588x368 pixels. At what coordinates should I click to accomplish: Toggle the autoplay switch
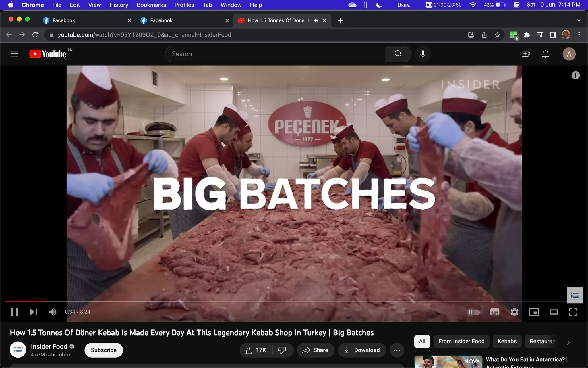(473, 312)
